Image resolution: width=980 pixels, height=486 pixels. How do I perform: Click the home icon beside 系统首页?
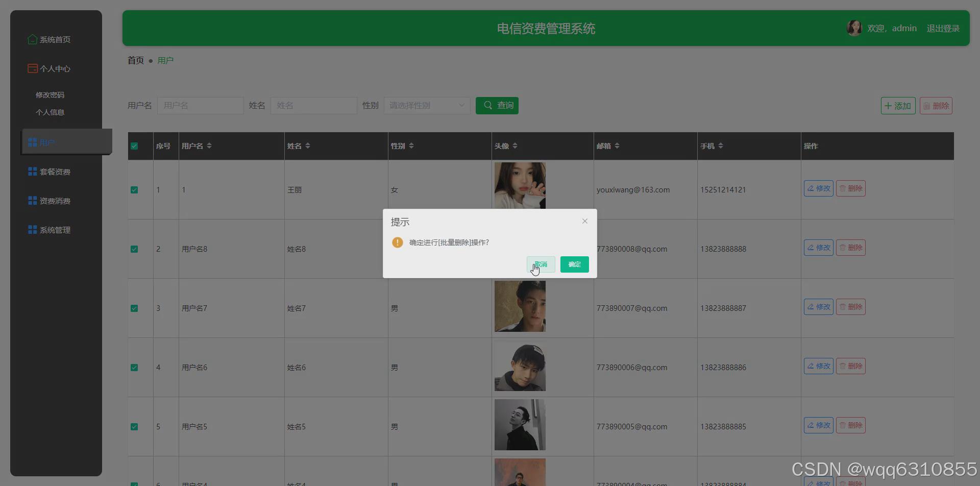32,39
